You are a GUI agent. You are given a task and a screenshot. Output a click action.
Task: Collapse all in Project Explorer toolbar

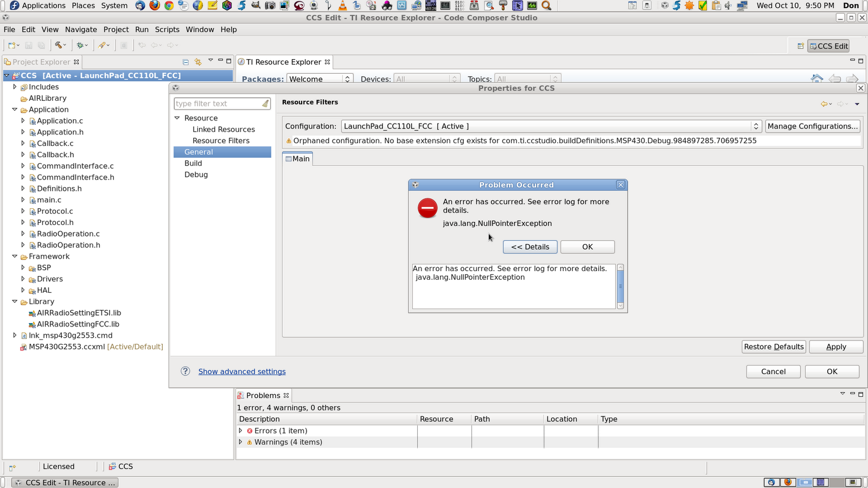click(x=186, y=62)
